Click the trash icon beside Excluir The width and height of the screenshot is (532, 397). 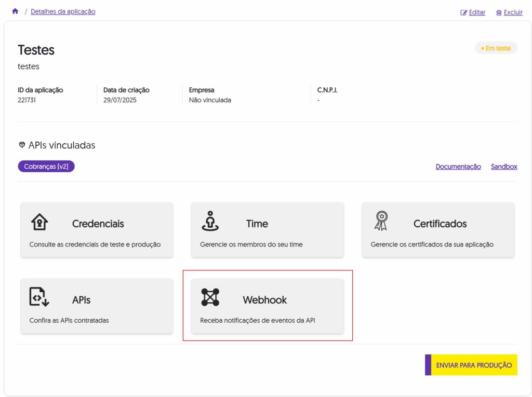coord(499,12)
